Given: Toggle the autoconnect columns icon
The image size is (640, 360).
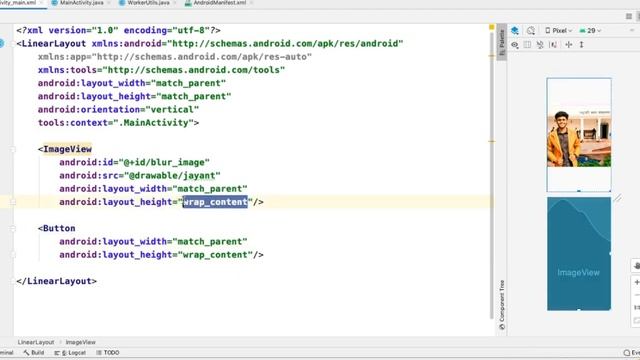Looking at the screenshot, I should click(x=527, y=44).
